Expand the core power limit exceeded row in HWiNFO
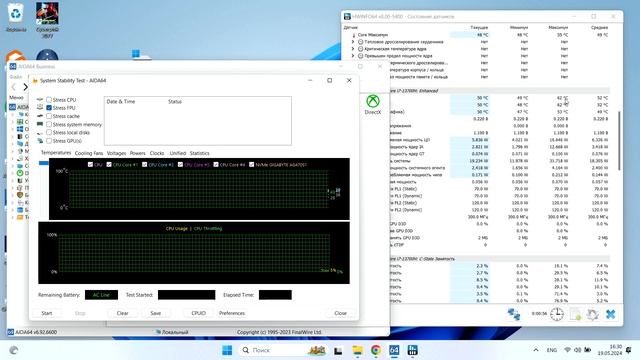 pos(353,56)
